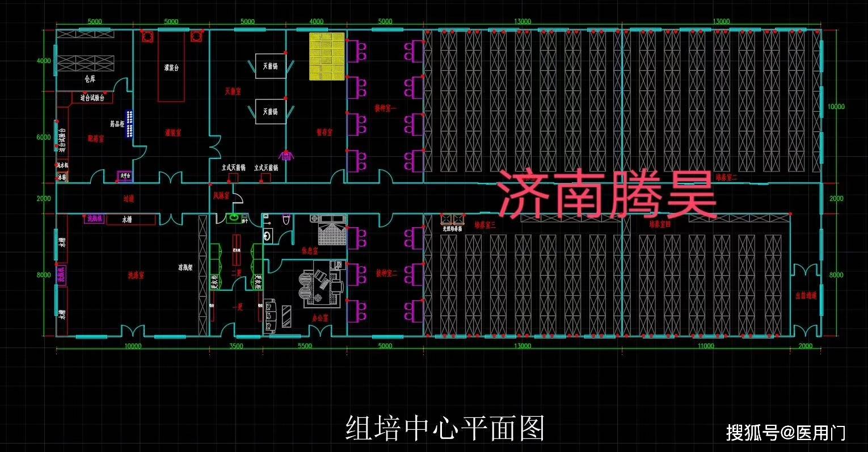Click the 接种室一 label

click(x=386, y=108)
